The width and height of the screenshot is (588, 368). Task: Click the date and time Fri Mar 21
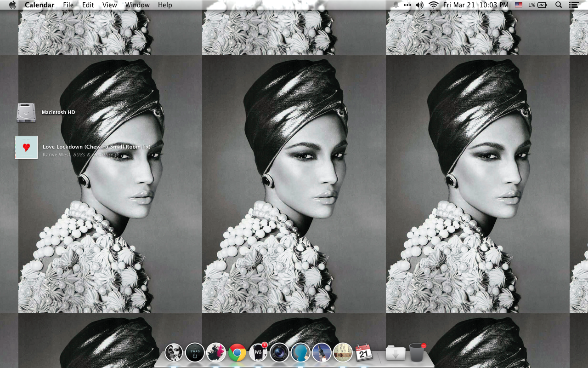pyautogui.click(x=476, y=5)
